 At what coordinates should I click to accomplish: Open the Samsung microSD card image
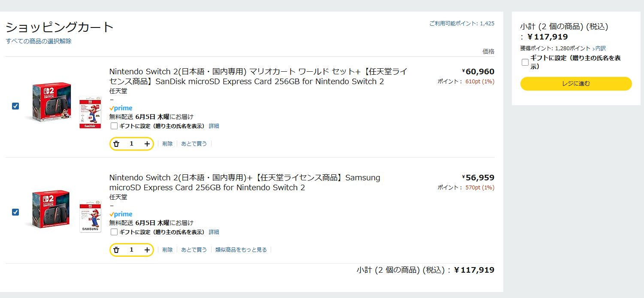click(x=90, y=216)
